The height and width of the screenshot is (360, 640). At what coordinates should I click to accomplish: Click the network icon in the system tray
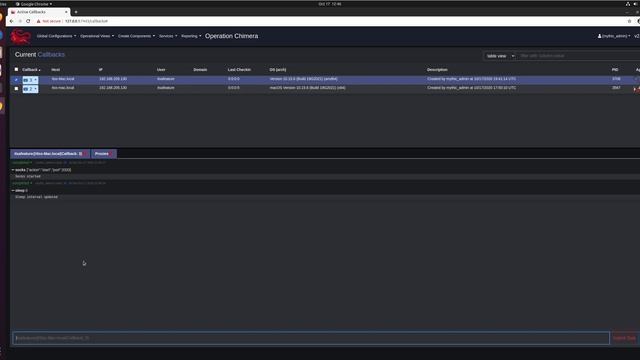point(627,4)
